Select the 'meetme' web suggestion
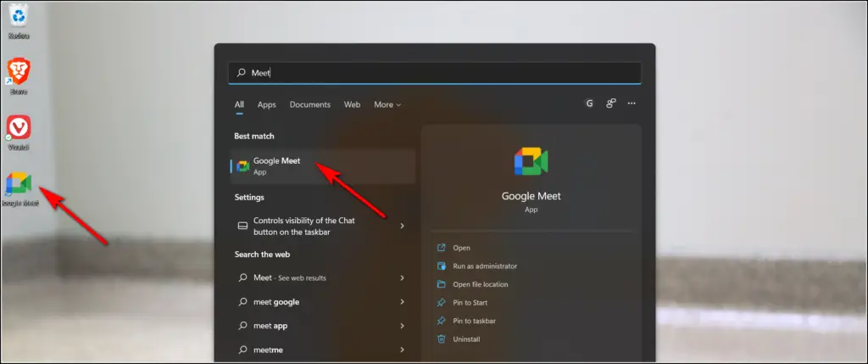The height and width of the screenshot is (364, 868). coord(323,350)
